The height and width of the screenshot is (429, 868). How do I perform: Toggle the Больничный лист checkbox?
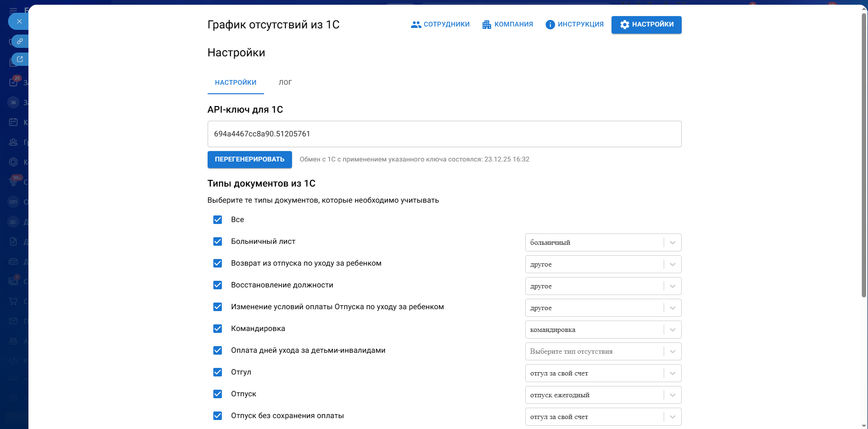[x=218, y=241]
